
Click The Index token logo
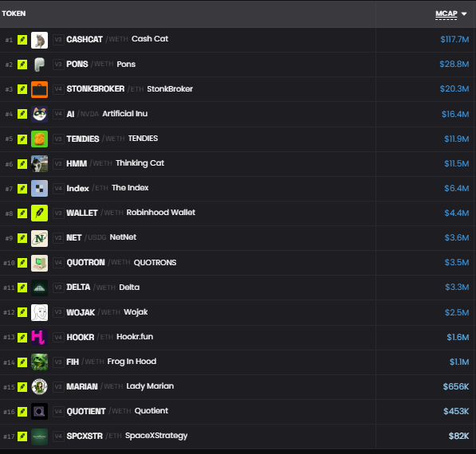tap(39, 188)
